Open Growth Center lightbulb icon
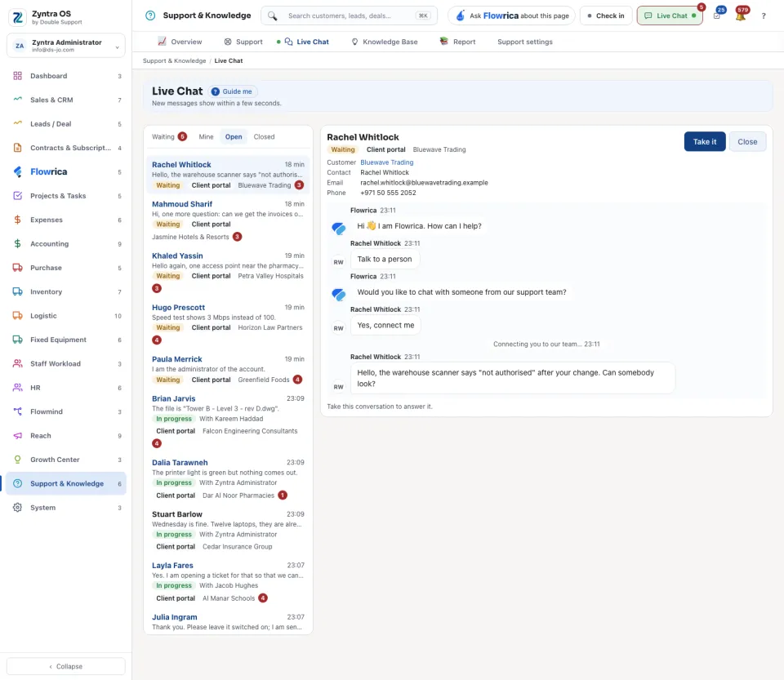This screenshot has width=784, height=680. (17, 460)
